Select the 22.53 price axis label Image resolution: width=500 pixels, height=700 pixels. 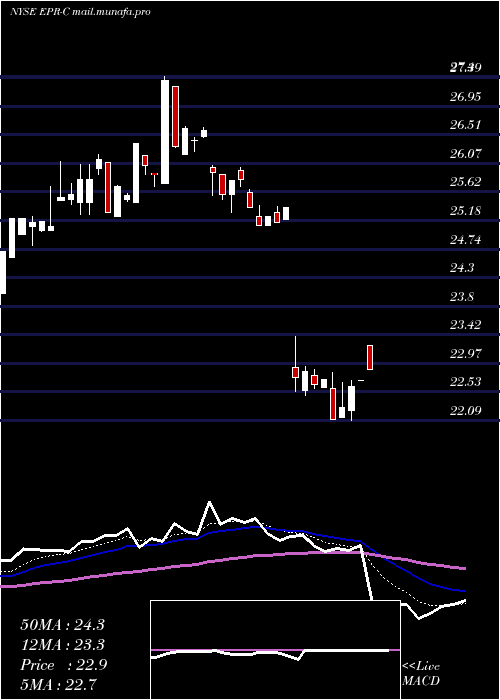(x=466, y=382)
